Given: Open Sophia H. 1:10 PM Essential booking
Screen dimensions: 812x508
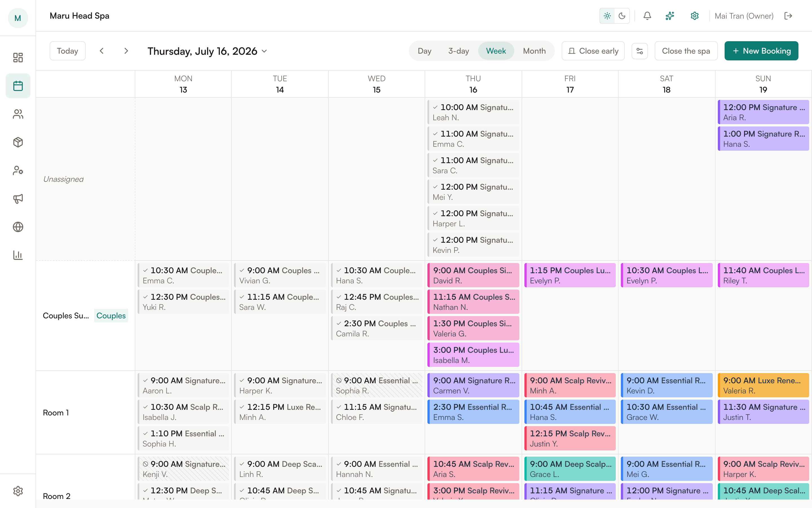Looking at the screenshot, I should [x=183, y=439].
